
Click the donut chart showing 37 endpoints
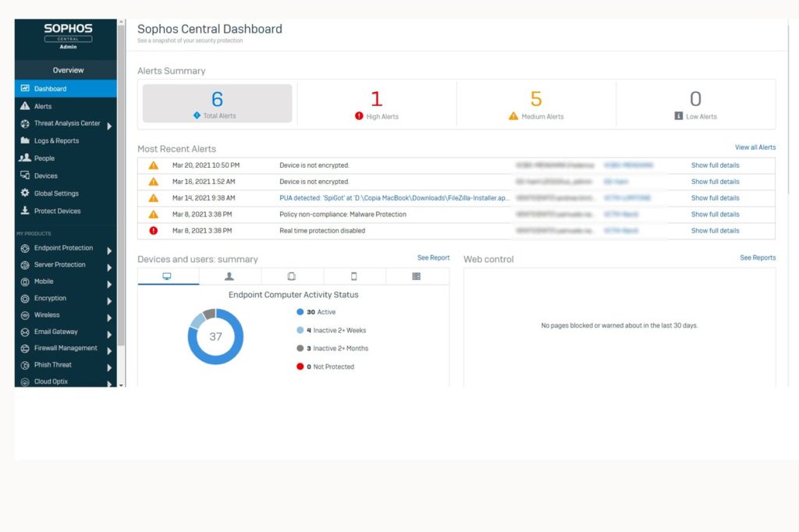215,336
